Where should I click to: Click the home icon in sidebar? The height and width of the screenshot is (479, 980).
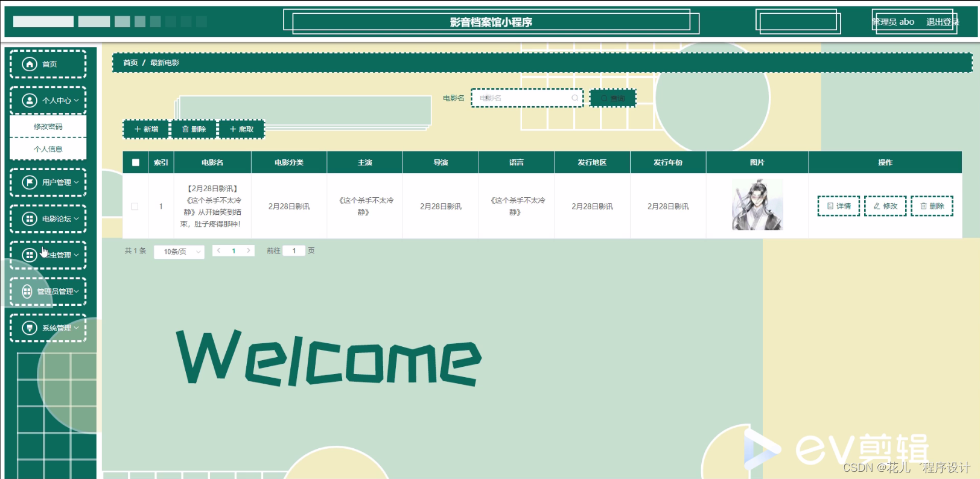coord(30,64)
